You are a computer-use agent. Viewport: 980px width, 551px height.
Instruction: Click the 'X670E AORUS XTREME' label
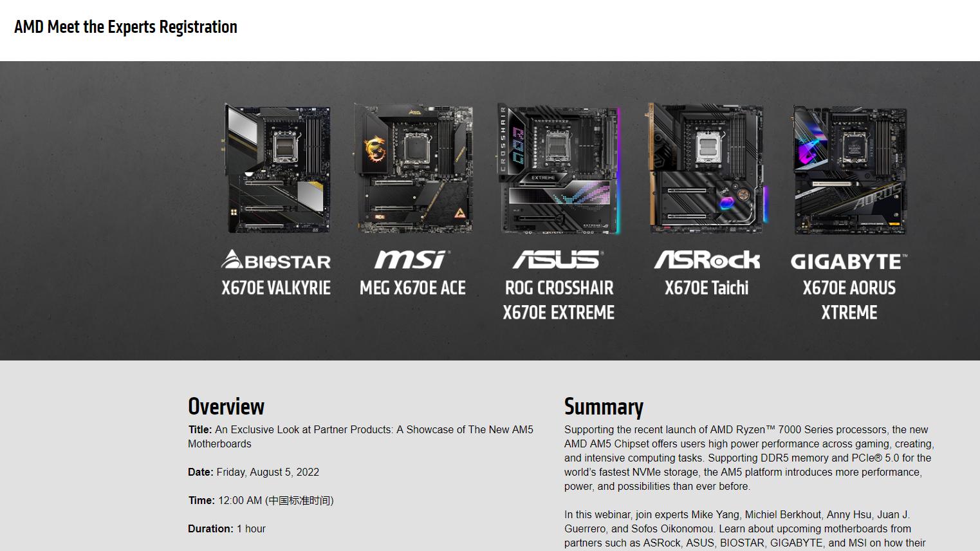click(x=849, y=300)
